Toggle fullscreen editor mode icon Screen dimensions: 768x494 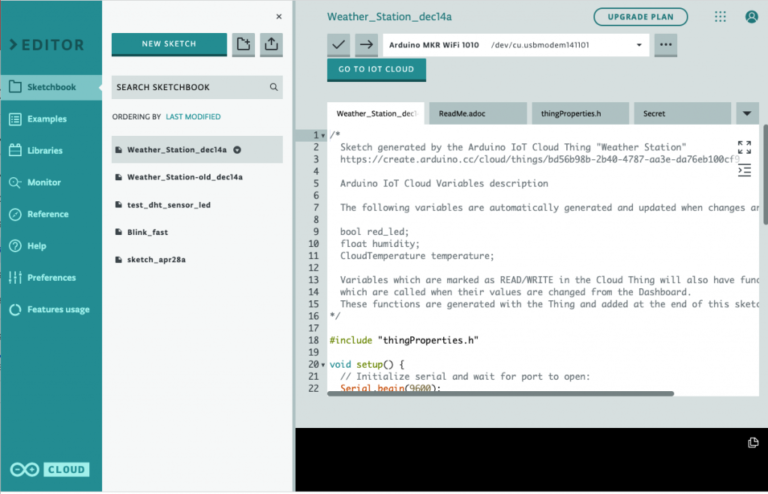[x=744, y=147]
